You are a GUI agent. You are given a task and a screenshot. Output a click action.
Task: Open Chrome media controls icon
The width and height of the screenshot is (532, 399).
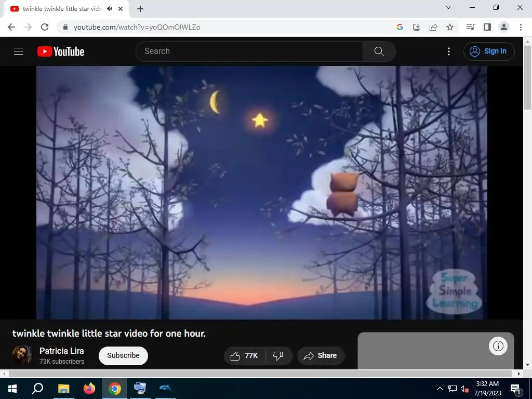coord(470,27)
